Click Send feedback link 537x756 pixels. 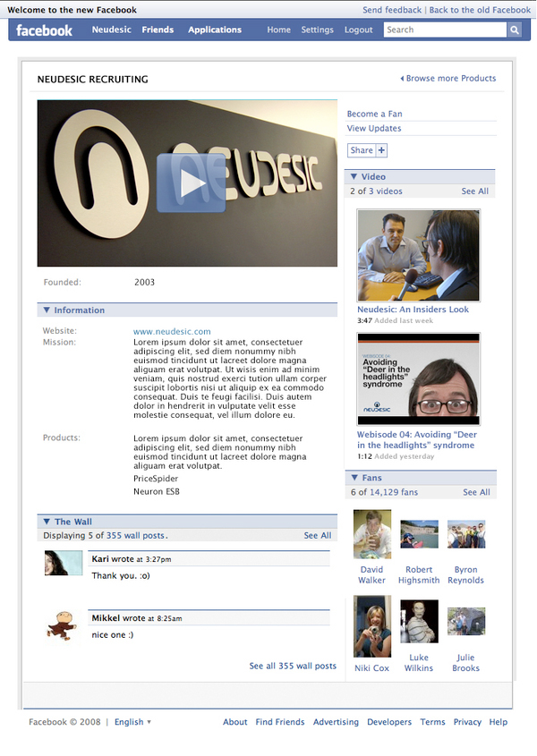point(392,10)
